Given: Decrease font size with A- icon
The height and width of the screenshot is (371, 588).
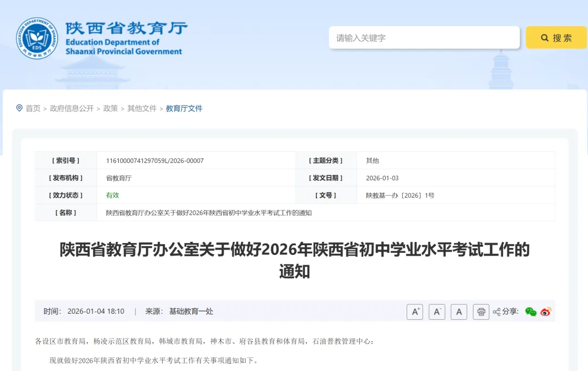Looking at the screenshot, I should coord(437,312).
